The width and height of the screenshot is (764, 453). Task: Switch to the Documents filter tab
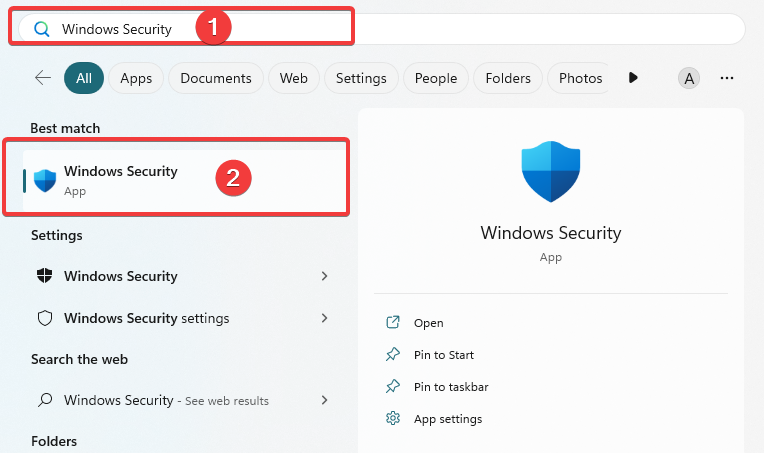click(x=216, y=78)
